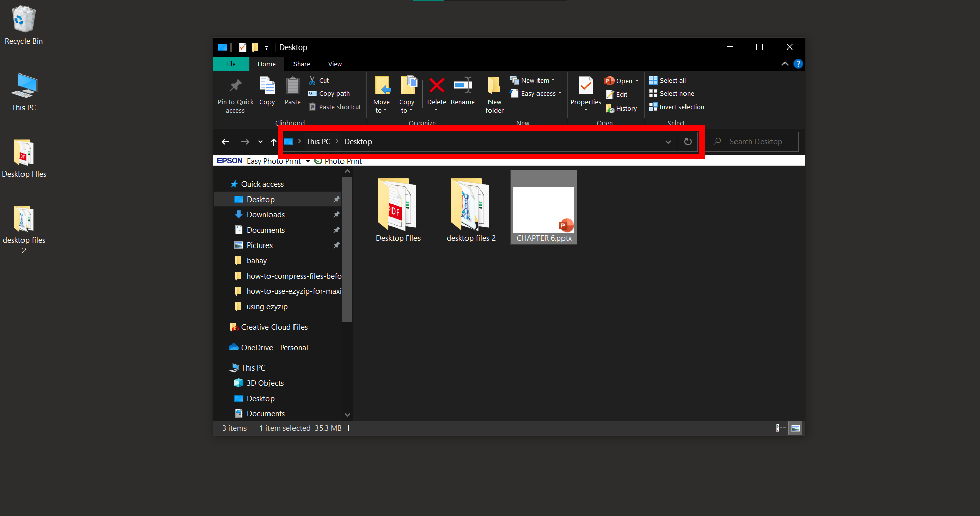Viewport: 980px width, 516px height.
Task: Open the address bar history dropdown
Action: pyautogui.click(x=668, y=142)
